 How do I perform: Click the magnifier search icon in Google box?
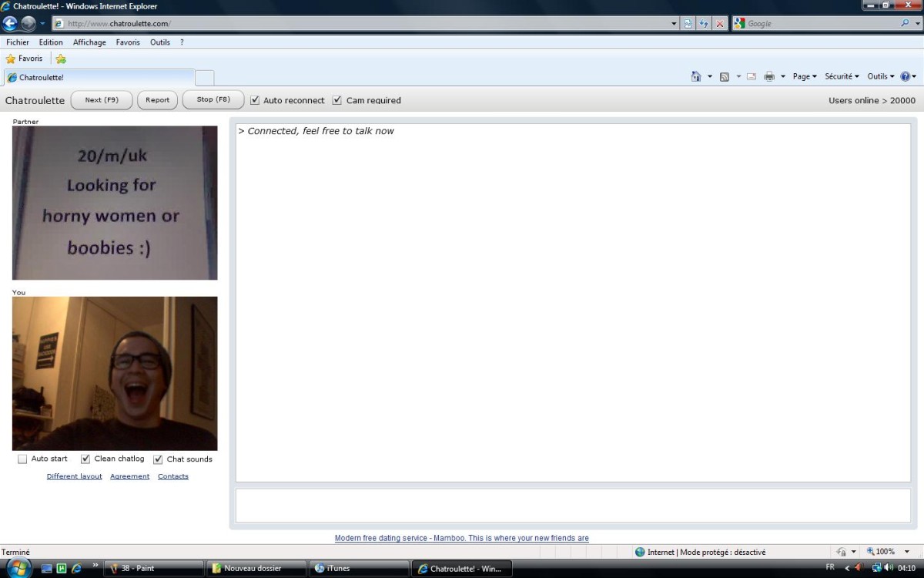point(905,23)
